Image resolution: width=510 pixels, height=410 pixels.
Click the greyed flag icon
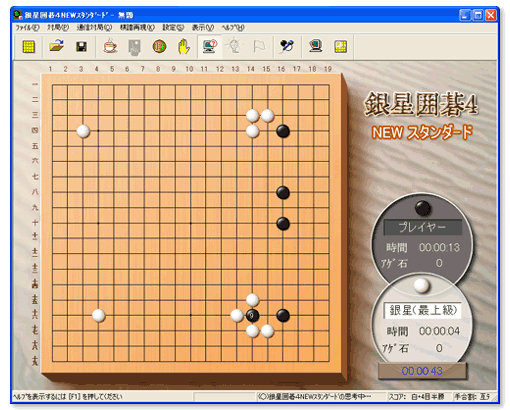pyautogui.click(x=259, y=46)
